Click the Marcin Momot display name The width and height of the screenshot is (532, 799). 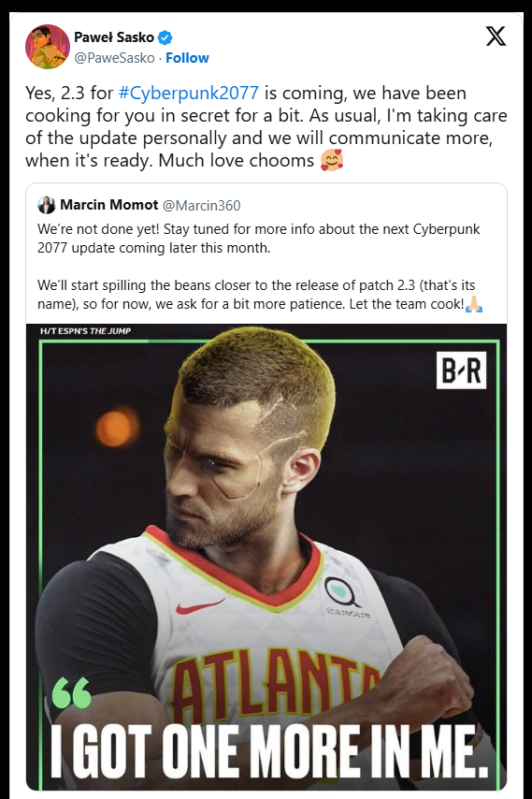(109, 205)
